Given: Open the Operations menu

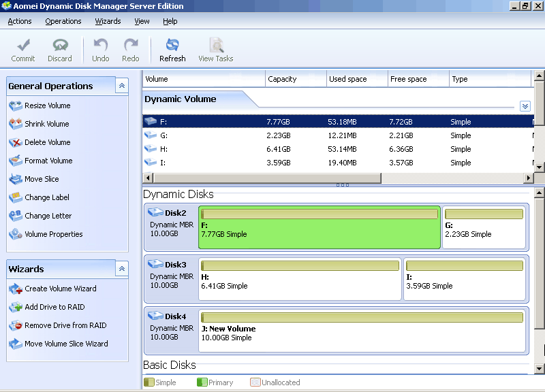Looking at the screenshot, I should click(x=63, y=21).
